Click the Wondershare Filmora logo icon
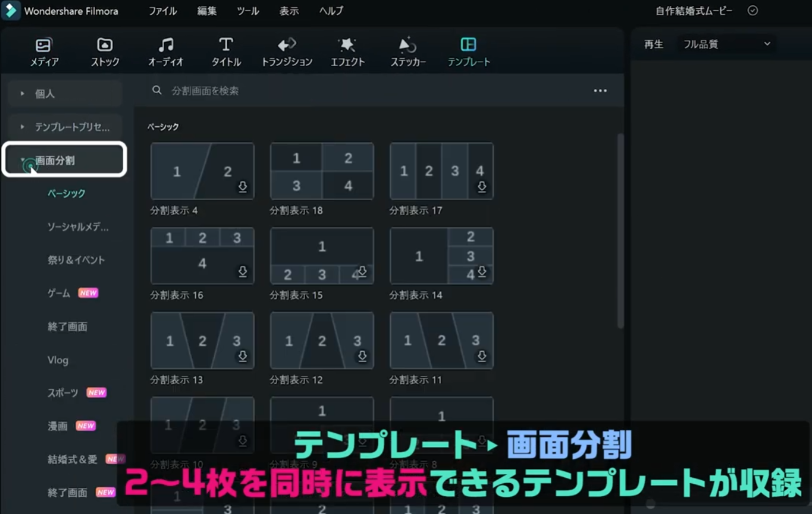 click(11, 11)
